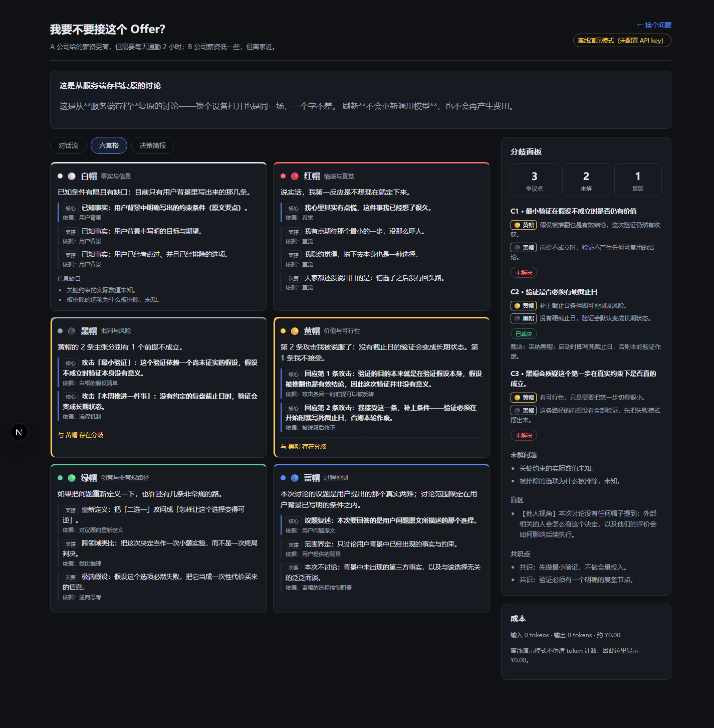Click the blue circle icon beside 蓝帽
Image resolution: width=714 pixels, height=728 pixels.
pos(295,478)
